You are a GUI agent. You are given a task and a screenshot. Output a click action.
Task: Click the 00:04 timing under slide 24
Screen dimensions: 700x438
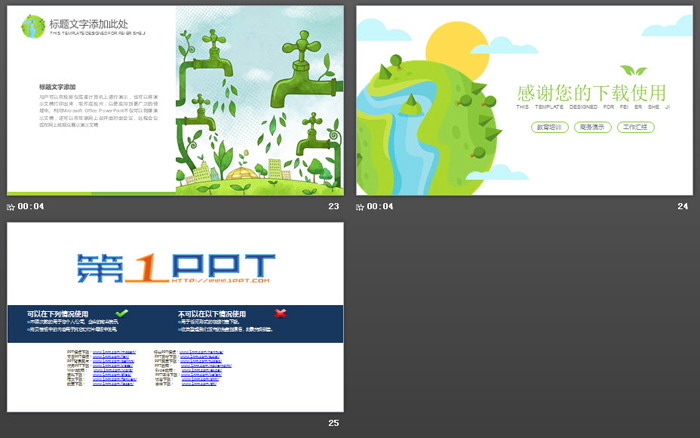click(x=380, y=206)
